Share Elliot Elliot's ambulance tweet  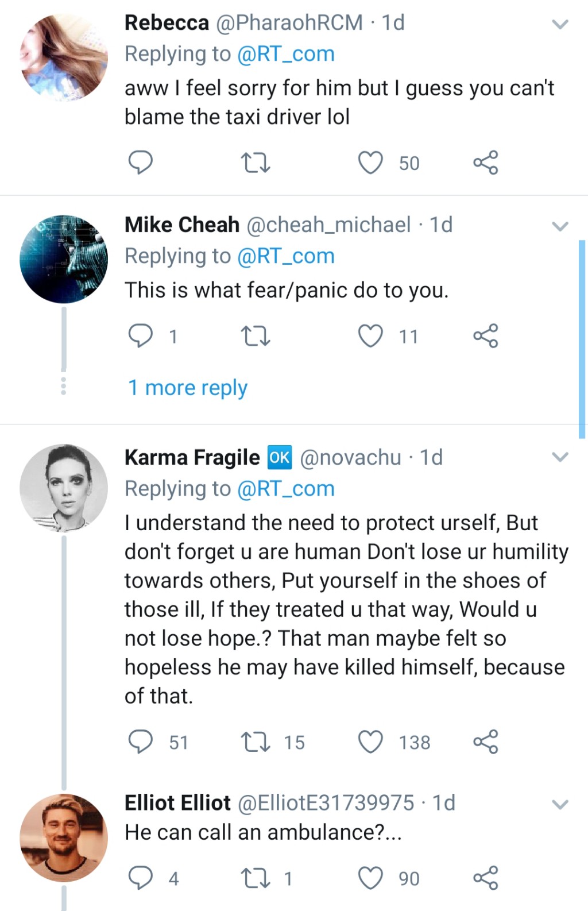485,878
